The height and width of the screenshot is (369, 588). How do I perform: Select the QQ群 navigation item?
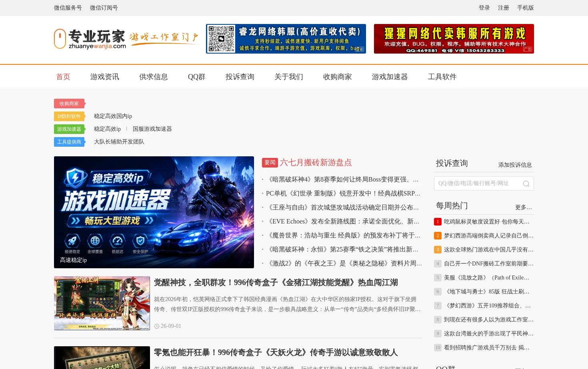197,77
